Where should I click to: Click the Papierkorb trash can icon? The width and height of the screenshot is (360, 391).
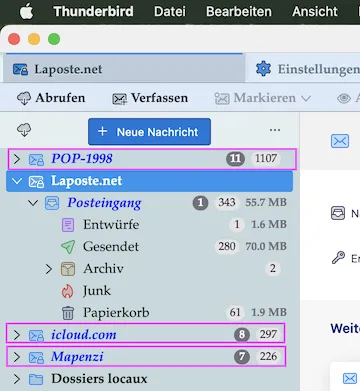[x=68, y=313]
